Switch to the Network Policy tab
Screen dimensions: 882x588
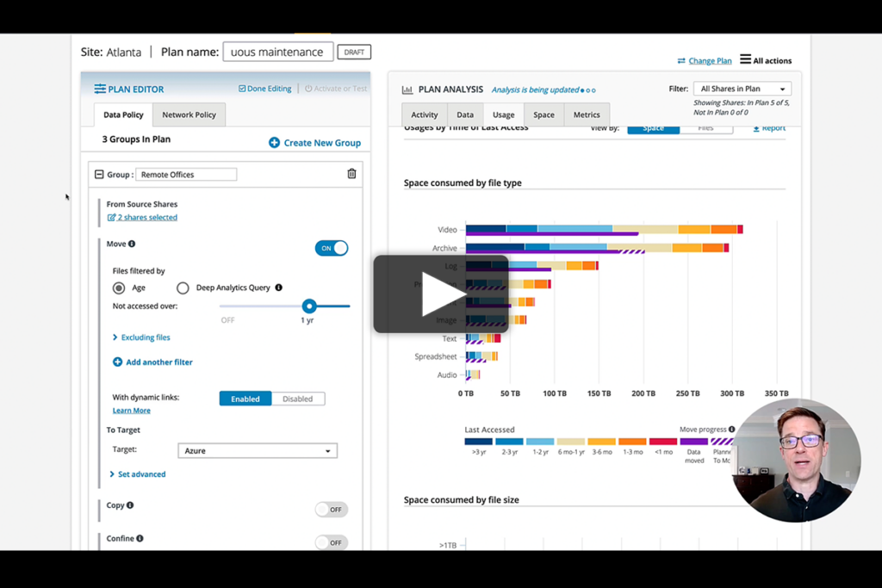(x=189, y=115)
